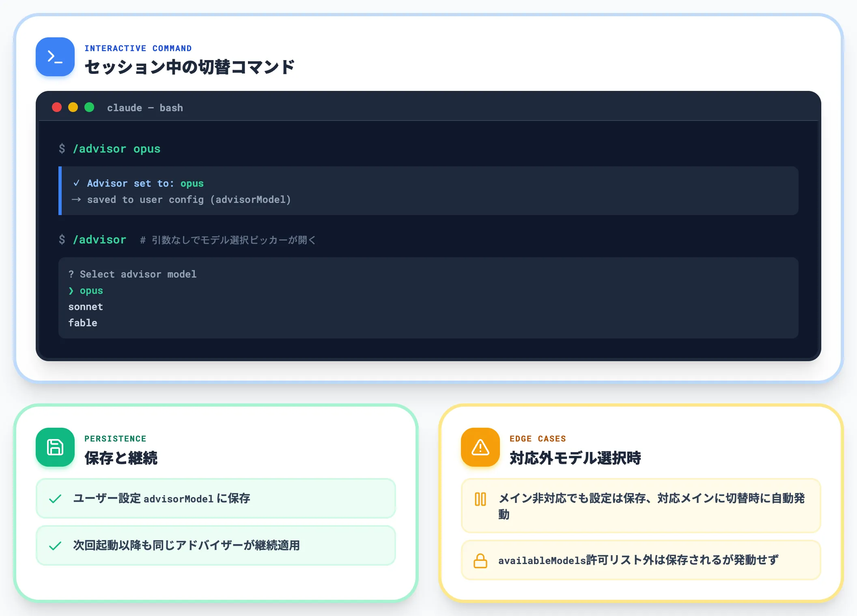The image size is (857, 616).
Task: Click the EDGE CASES label
Action: click(x=538, y=439)
